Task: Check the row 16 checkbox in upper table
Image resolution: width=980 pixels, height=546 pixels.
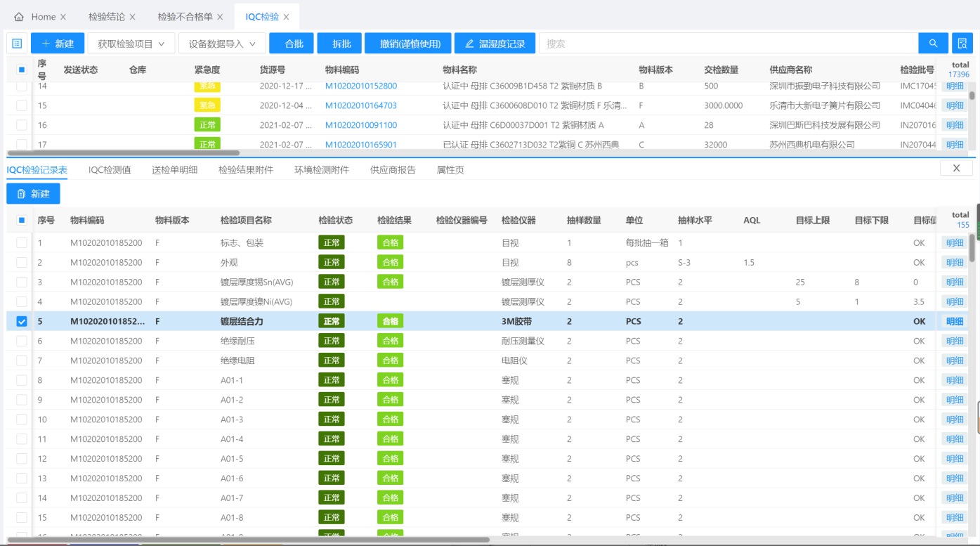Action: tap(22, 125)
